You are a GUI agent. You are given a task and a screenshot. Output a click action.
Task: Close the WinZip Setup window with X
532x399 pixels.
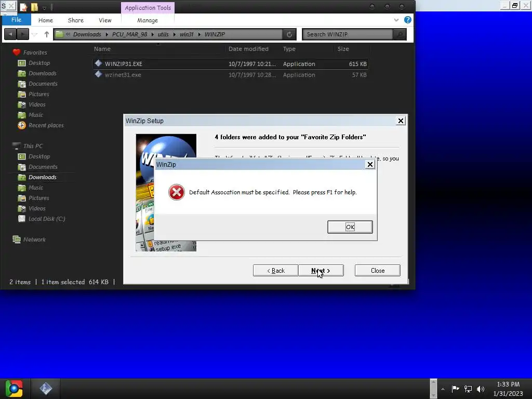tap(401, 121)
